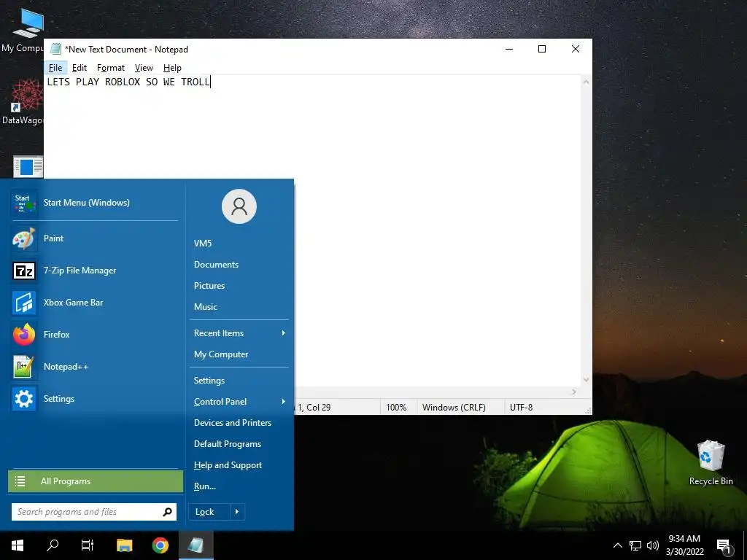
Task: Open the Run... dialog
Action: (x=205, y=486)
